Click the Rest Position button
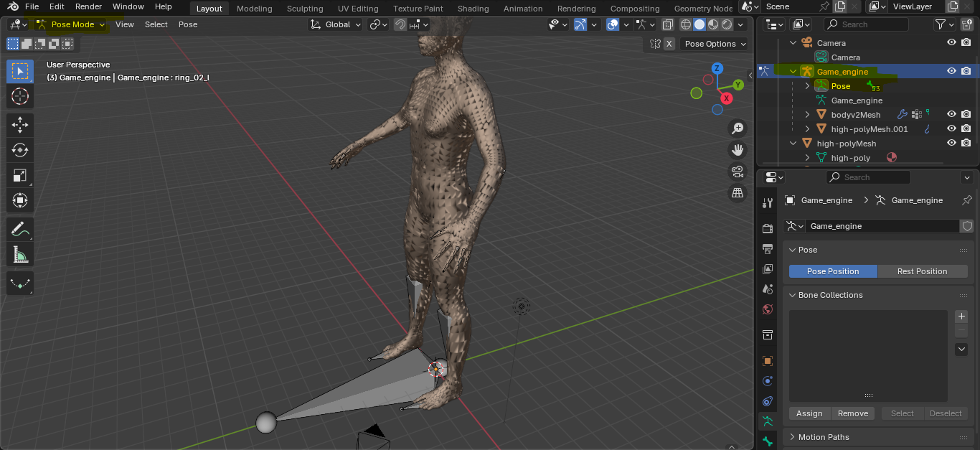The width and height of the screenshot is (980, 450). (x=922, y=271)
